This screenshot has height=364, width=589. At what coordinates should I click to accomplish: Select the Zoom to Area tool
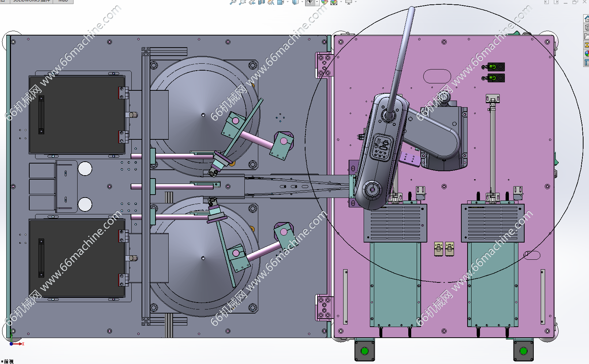pos(242,2)
